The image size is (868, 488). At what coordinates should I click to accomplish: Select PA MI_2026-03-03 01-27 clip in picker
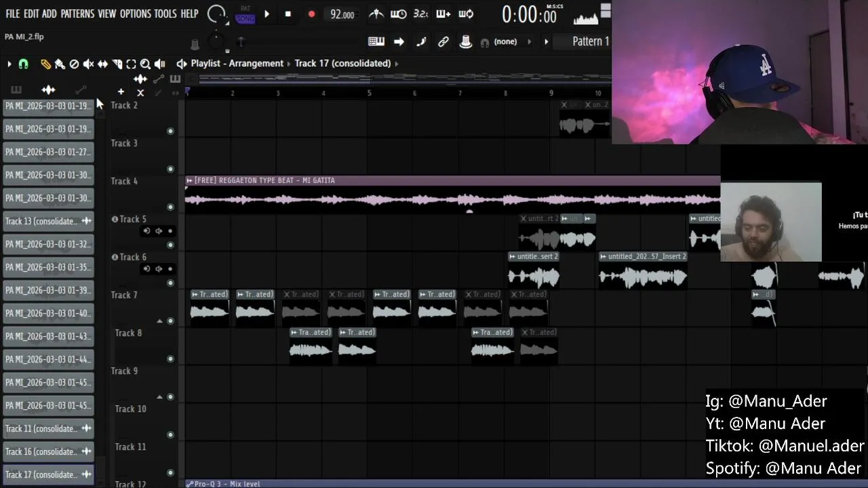pyautogui.click(x=48, y=152)
